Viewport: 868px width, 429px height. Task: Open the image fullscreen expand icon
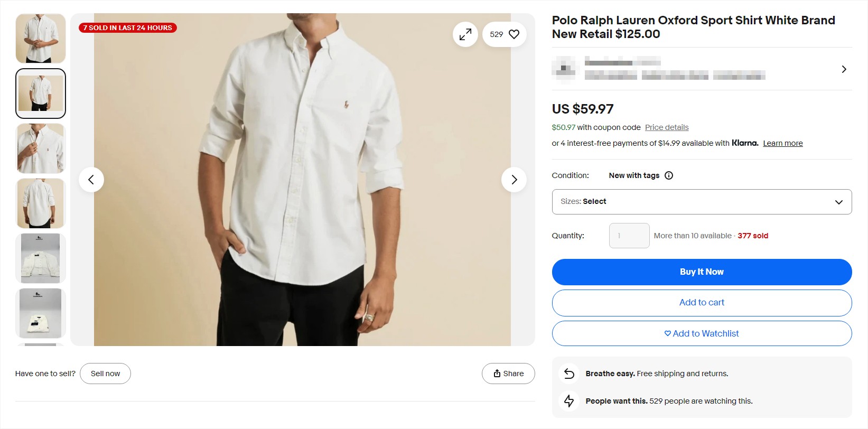(465, 34)
